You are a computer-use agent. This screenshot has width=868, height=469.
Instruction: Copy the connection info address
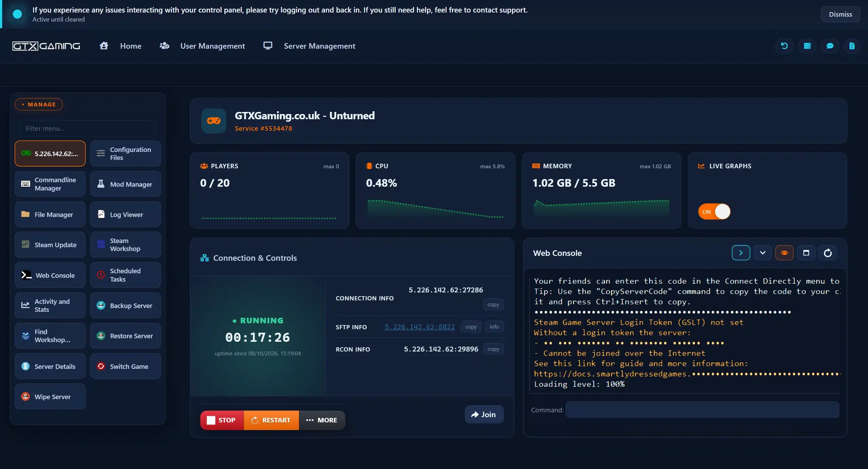click(493, 304)
